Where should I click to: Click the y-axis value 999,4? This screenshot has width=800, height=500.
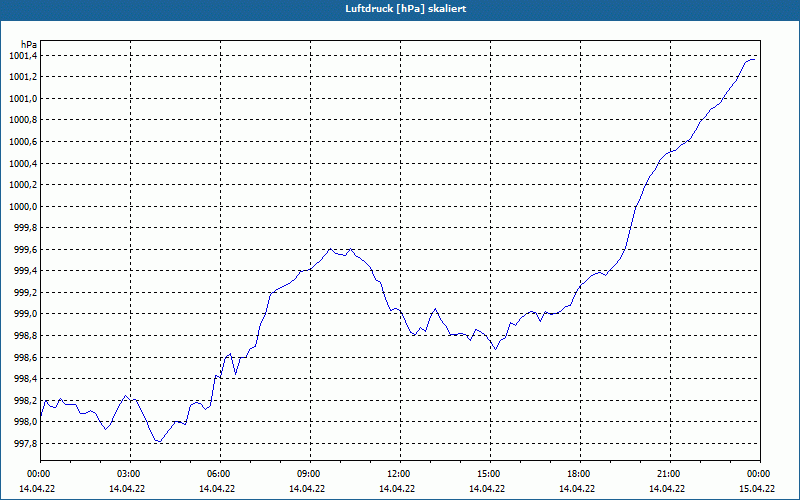25,271
